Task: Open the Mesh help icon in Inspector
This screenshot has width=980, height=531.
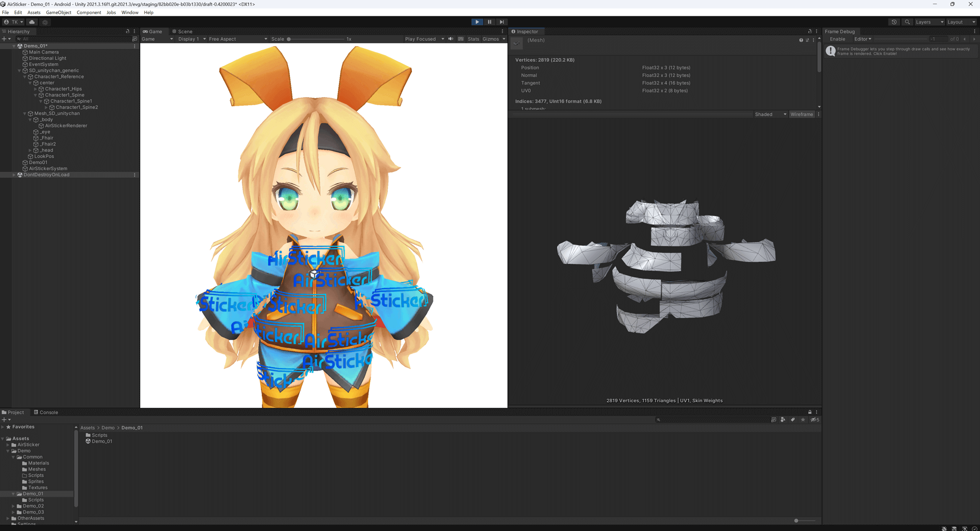Action: pos(801,40)
